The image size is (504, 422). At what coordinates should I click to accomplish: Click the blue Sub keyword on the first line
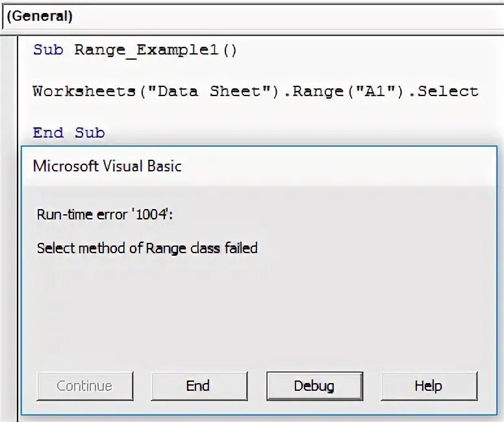[48, 50]
